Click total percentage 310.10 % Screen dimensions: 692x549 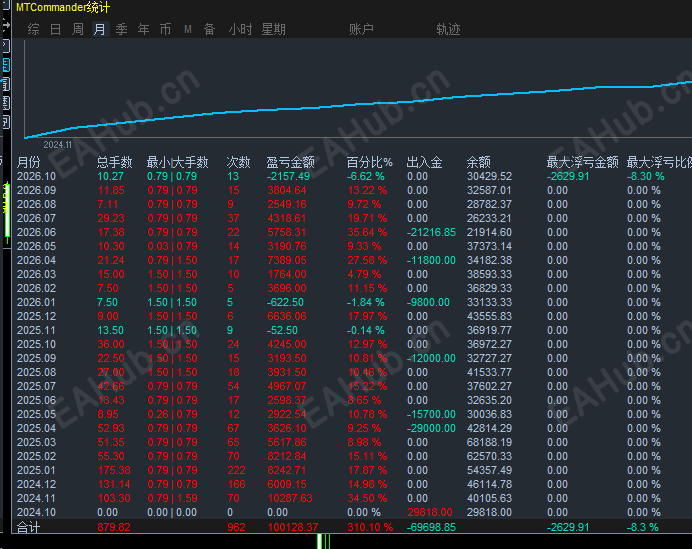coord(370,527)
